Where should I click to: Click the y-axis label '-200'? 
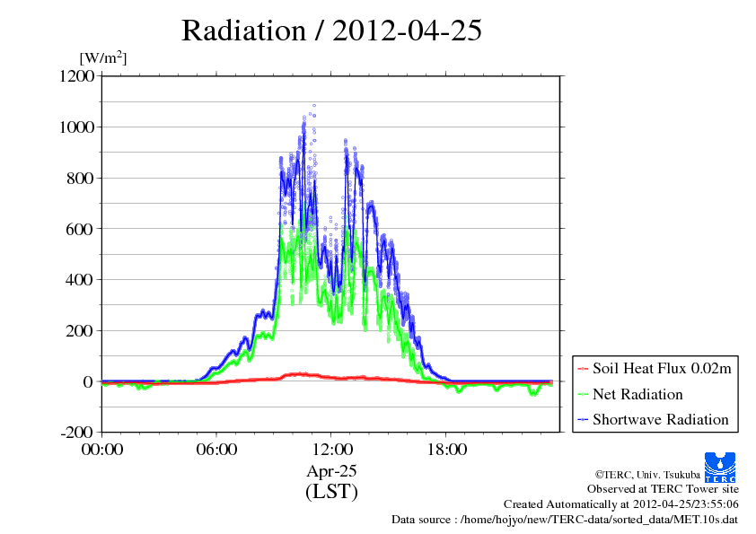pos(77,433)
